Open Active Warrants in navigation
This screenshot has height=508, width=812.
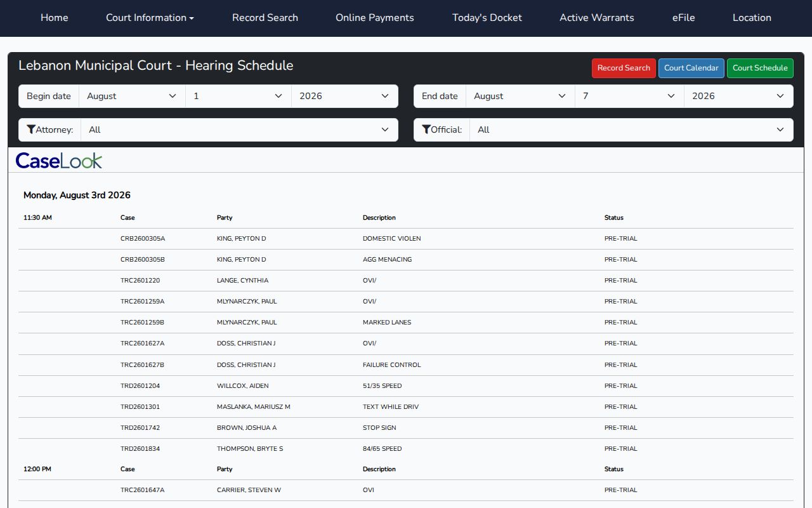click(x=597, y=18)
